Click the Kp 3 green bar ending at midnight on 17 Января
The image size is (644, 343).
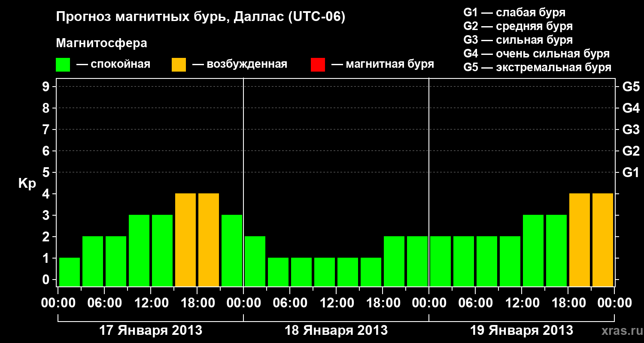tap(232, 250)
